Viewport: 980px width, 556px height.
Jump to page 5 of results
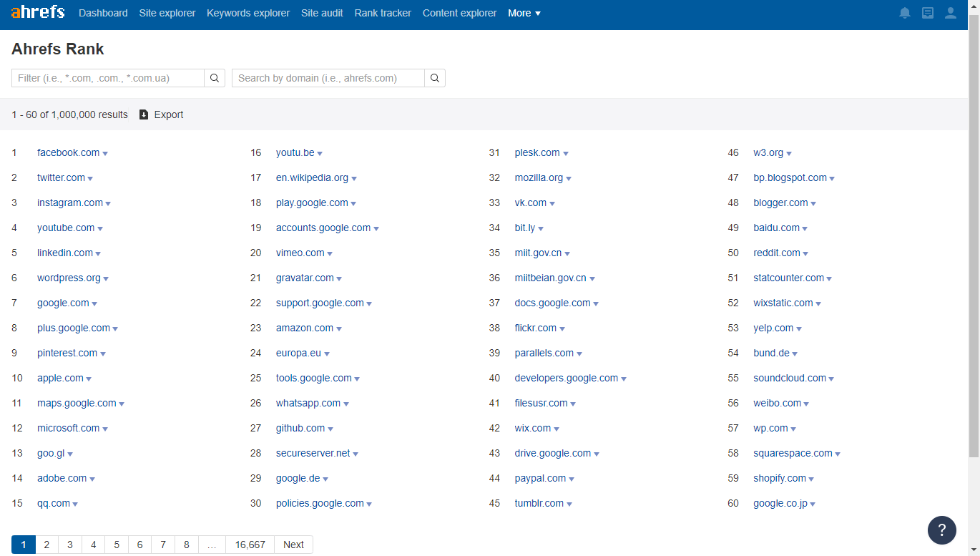(117, 545)
